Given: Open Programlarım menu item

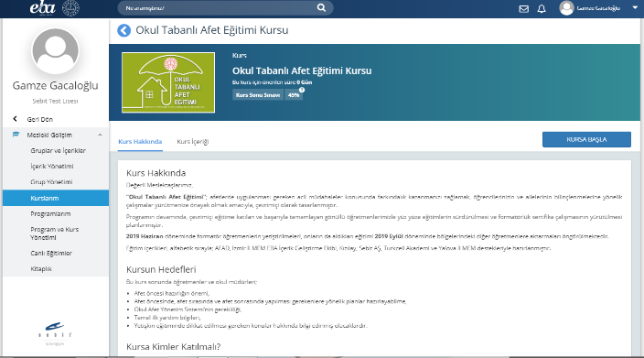Looking at the screenshot, I should tap(50, 213).
